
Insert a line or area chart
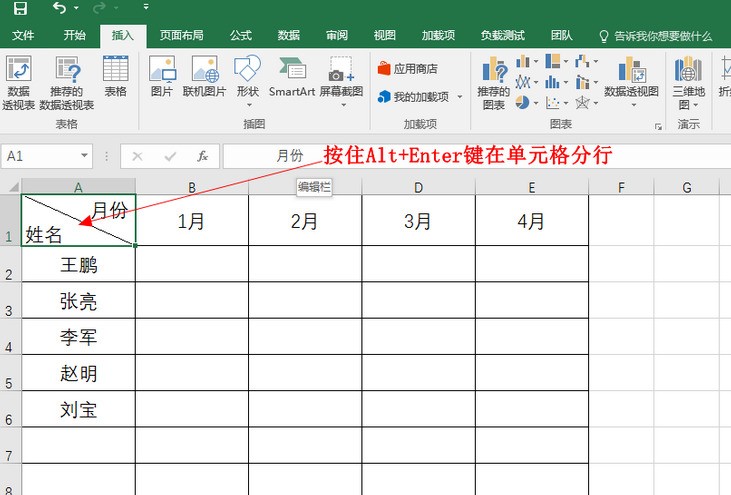(523, 82)
